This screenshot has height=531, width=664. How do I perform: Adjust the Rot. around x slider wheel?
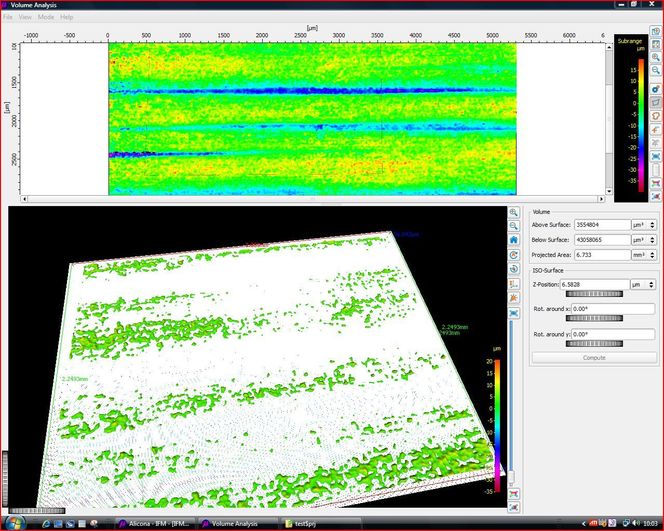594,319
